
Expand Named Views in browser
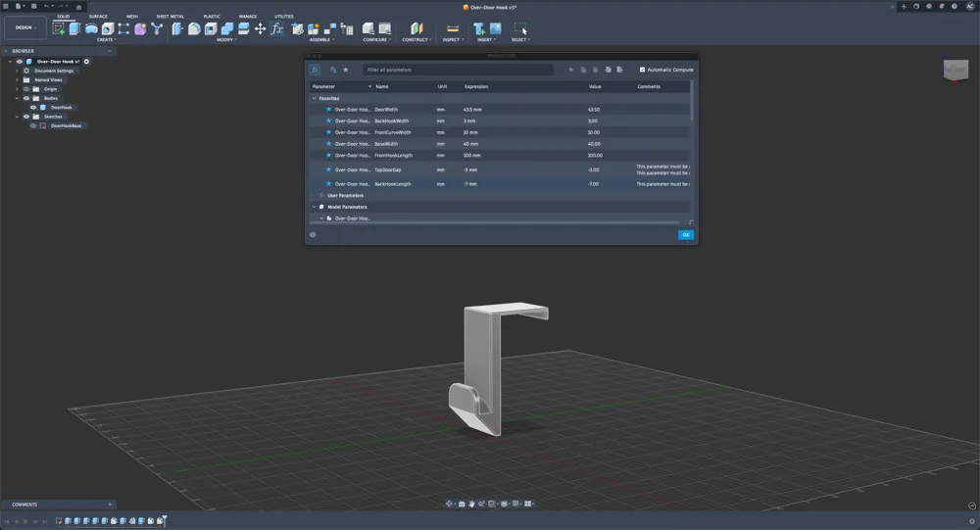(x=17, y=80)
